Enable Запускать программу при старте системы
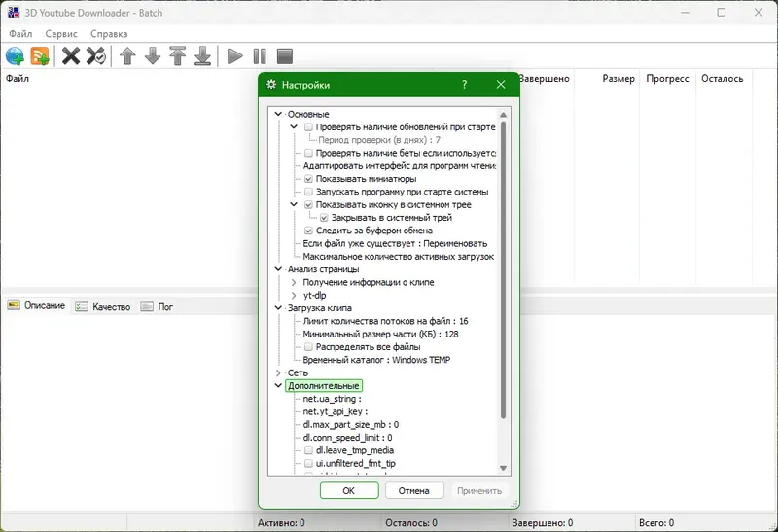 tap(308, 192)
